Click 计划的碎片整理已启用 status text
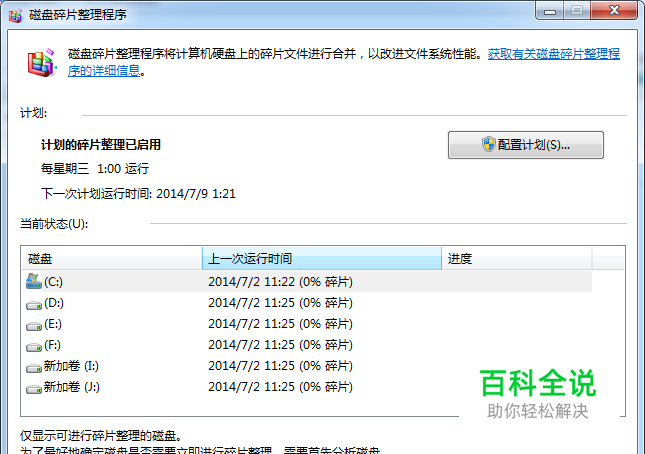 point(101,145)
